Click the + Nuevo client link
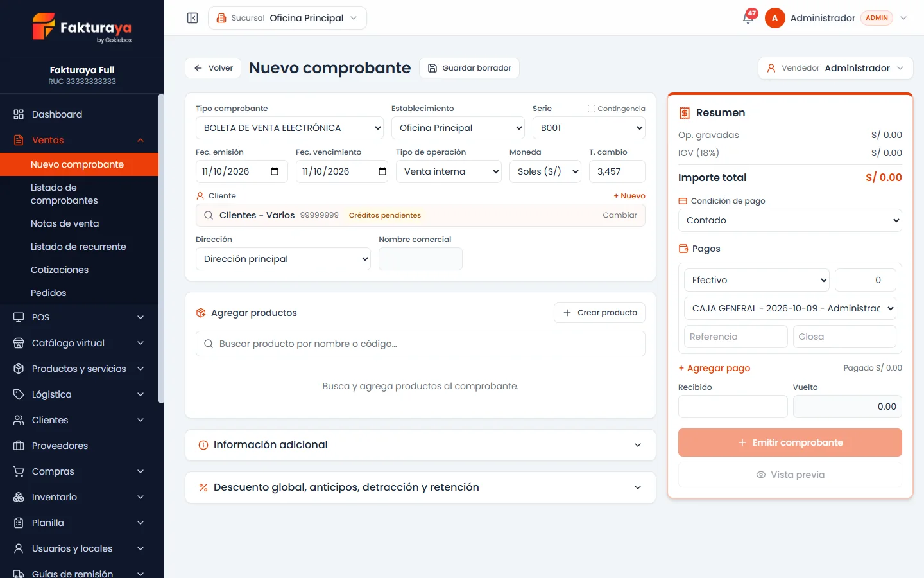The width and height of the screenshot is (924, 578). coord(629,196)
